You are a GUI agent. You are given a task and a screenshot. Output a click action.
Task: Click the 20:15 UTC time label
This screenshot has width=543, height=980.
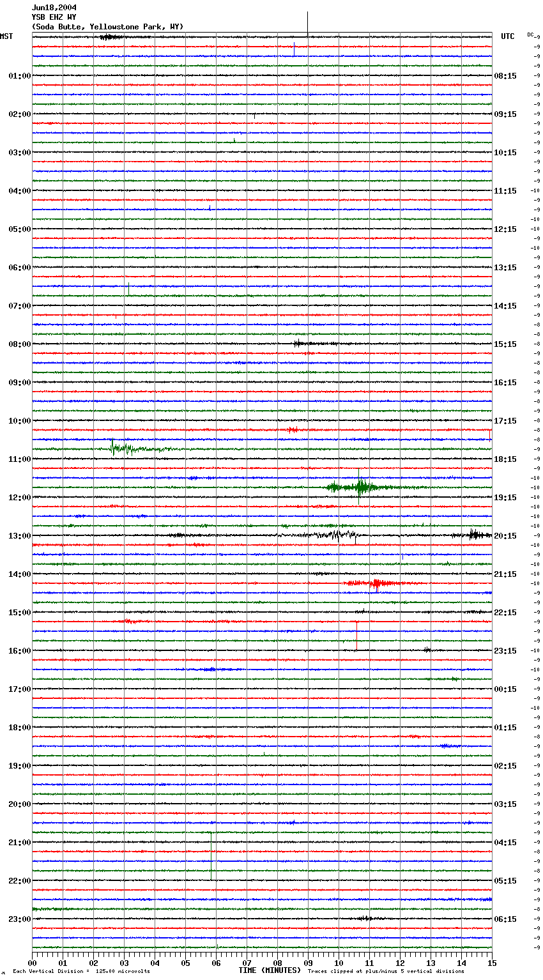505,536
